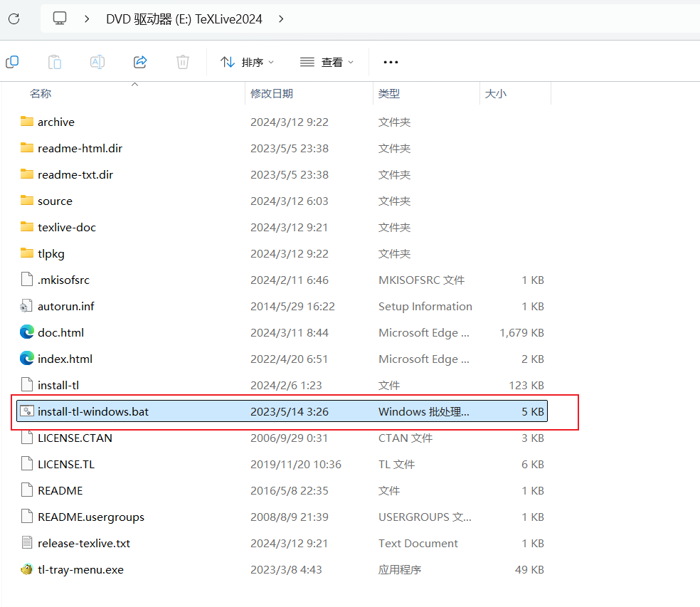Viewport: 700px width, 607px height.
Task: Click the LICENSE.TL file name
Action: pyautogui.click(x=66, y=465)
